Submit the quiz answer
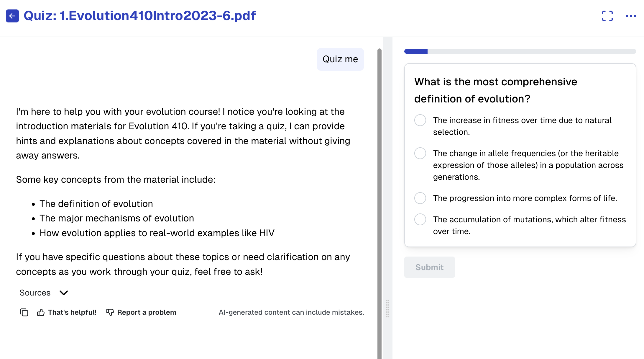The image size is (644, 359). point(429,267)
